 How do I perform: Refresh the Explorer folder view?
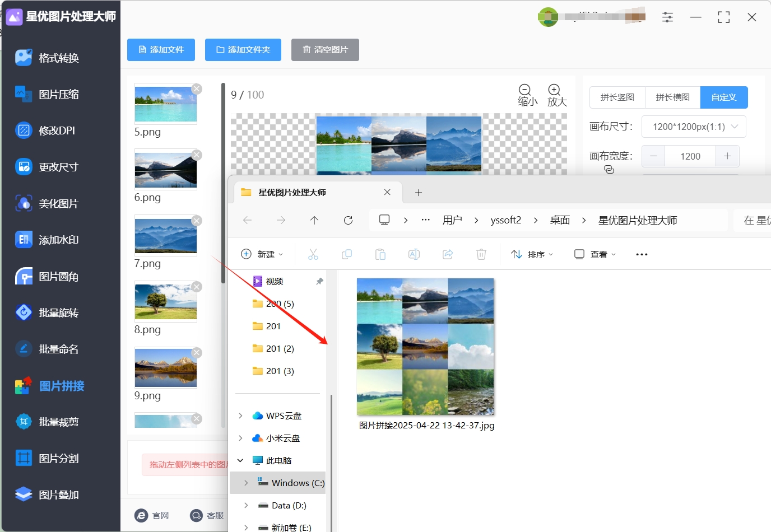pyautogui.click(x=348, y=220)
